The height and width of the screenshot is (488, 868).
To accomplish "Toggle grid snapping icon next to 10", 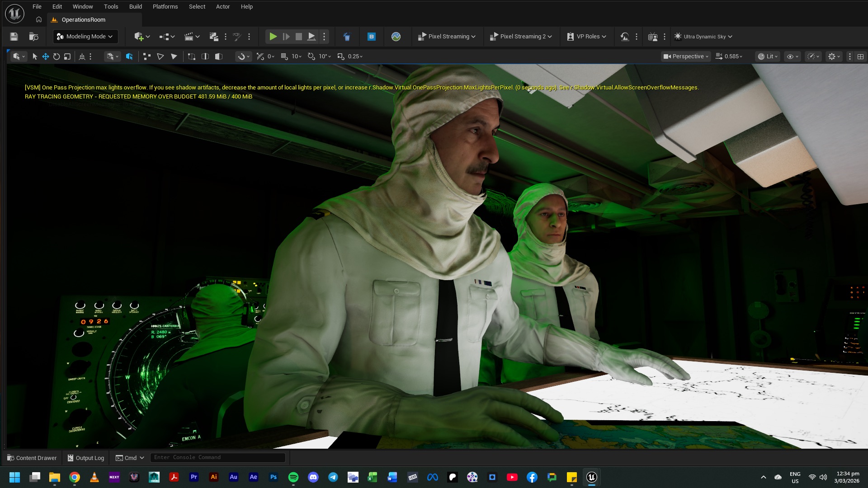I will pos(284,56).
